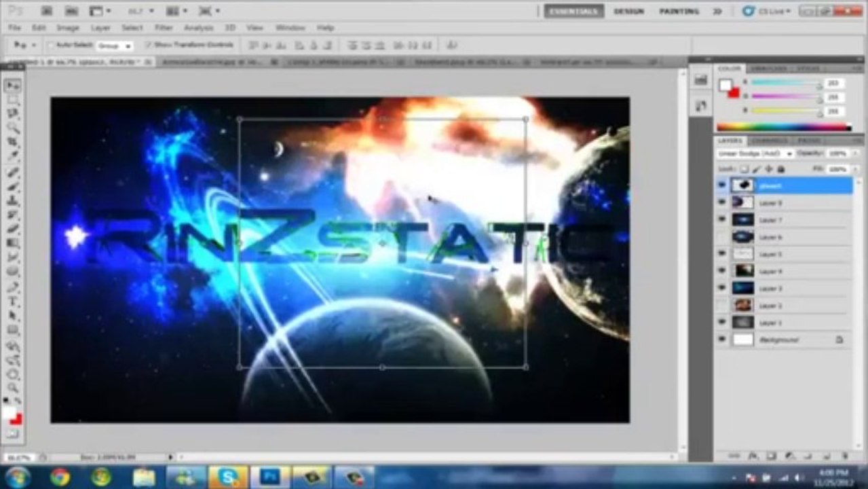Screen dimensions: 868x489
Task: Select the Rectangular Marquee tool
Action: click(x=13, y=100)
